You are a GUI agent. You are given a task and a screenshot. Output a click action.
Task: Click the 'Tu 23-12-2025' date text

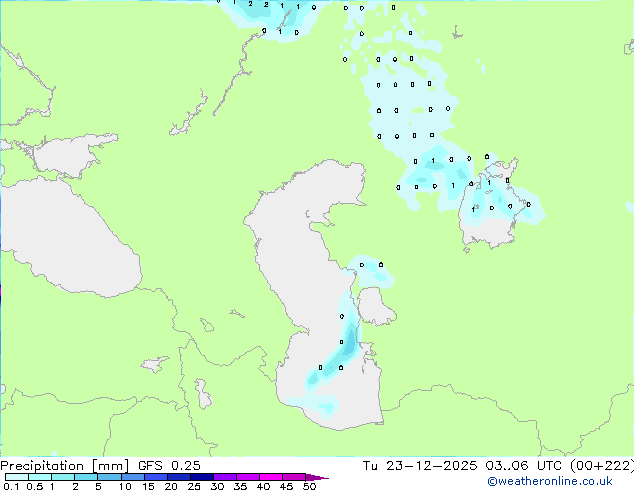tap(420, 466)
